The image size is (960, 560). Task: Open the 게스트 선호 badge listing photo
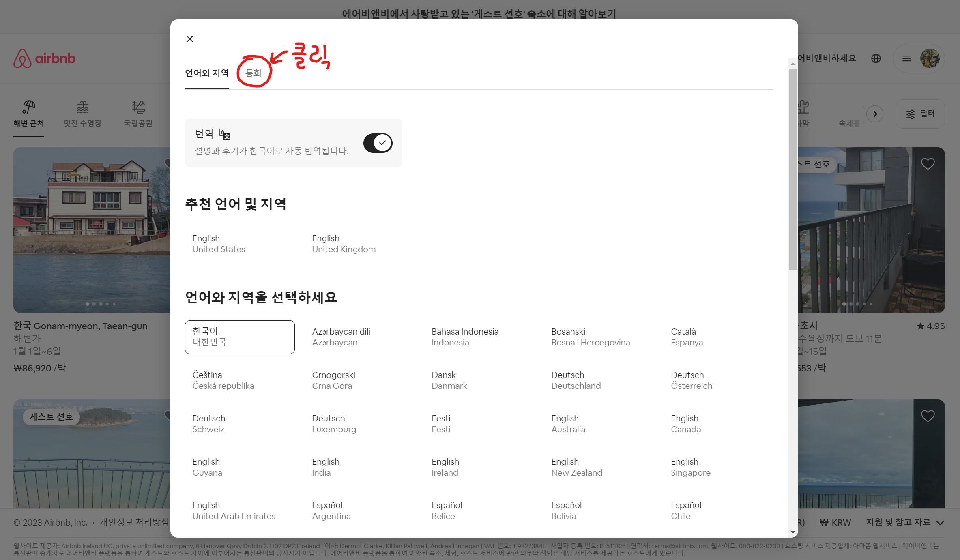pyautogui.click(x=92, y=454)
